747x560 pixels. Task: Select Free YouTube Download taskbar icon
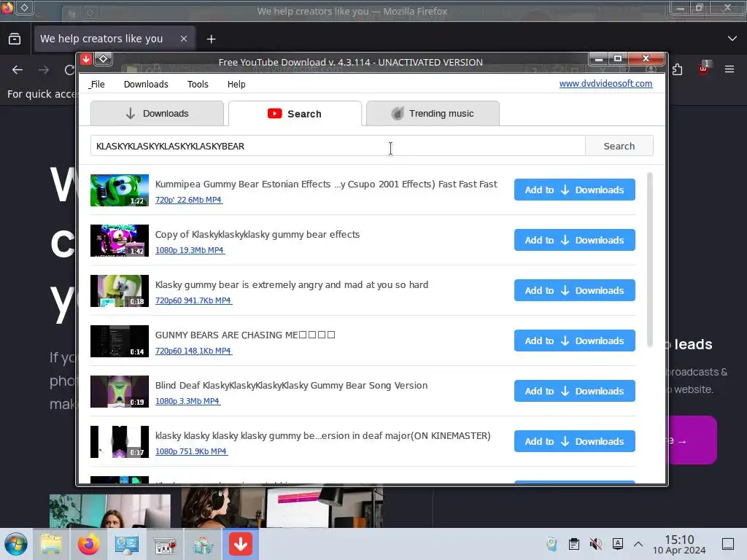click(x=241, y=544)
